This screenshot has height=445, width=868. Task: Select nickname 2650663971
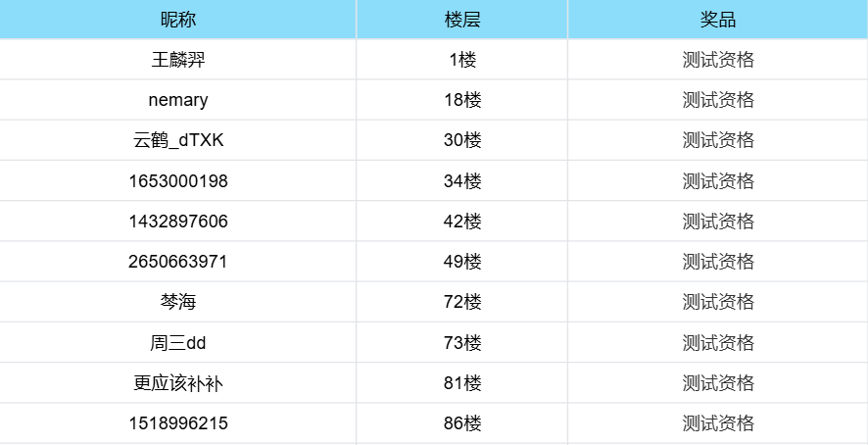(x=177, y=262)
